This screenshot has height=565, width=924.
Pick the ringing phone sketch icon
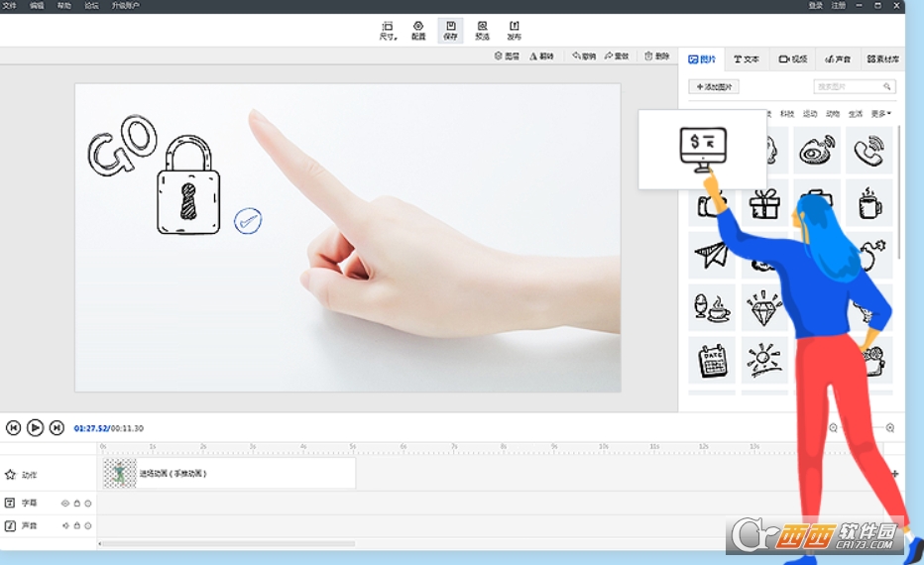(x=869, y=151)
